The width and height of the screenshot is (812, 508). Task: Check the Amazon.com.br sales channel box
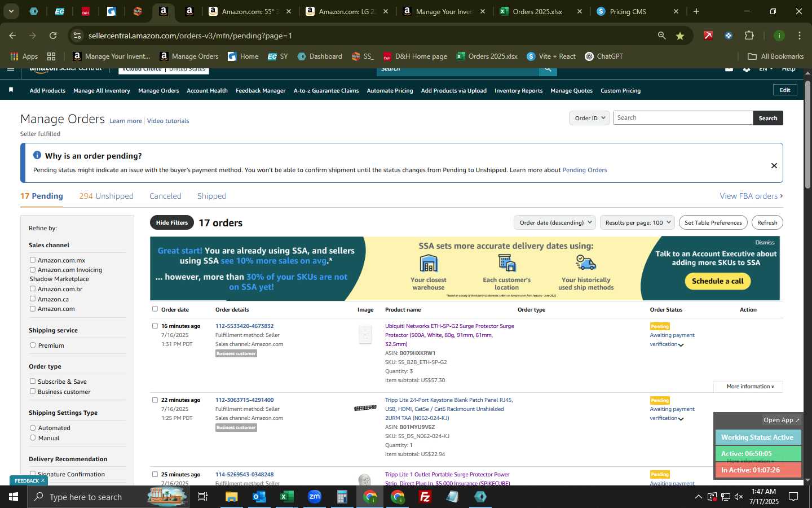33,288
